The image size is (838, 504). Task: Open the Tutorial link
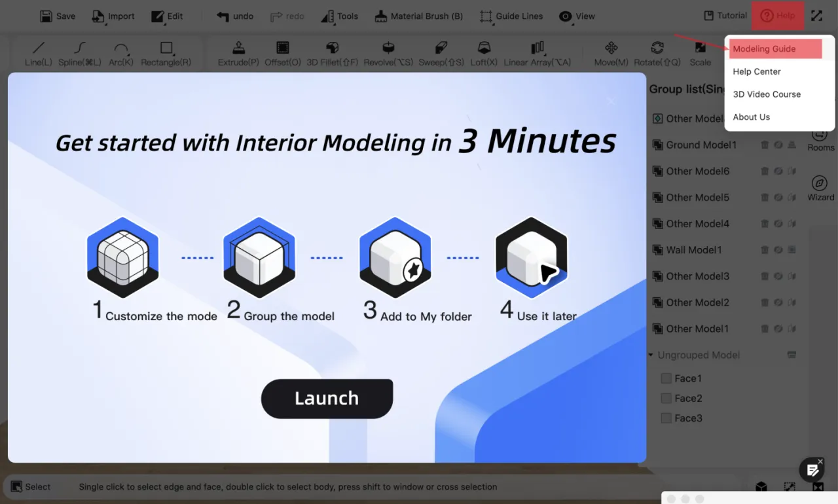click(725, 16)
